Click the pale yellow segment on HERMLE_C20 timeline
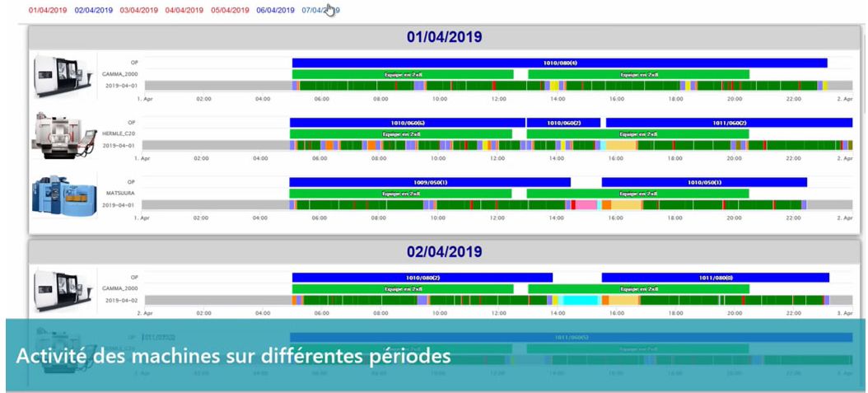The width and height of the screenshot is (868, 393). tap(622, 145)
